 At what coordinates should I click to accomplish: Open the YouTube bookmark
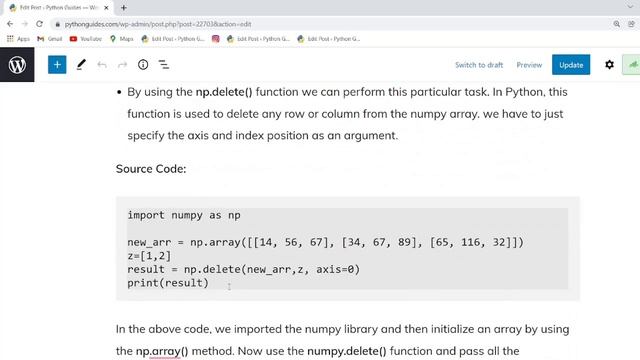85,39
